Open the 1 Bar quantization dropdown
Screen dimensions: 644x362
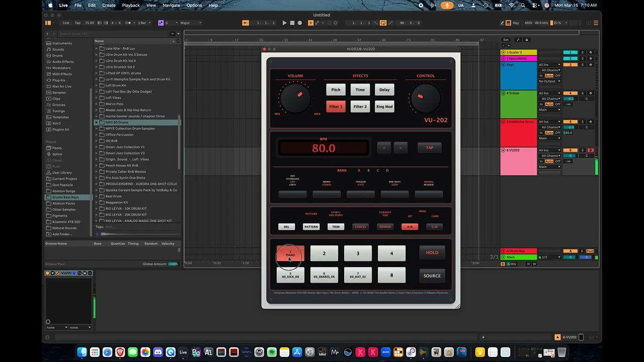[x=143, y=23]
